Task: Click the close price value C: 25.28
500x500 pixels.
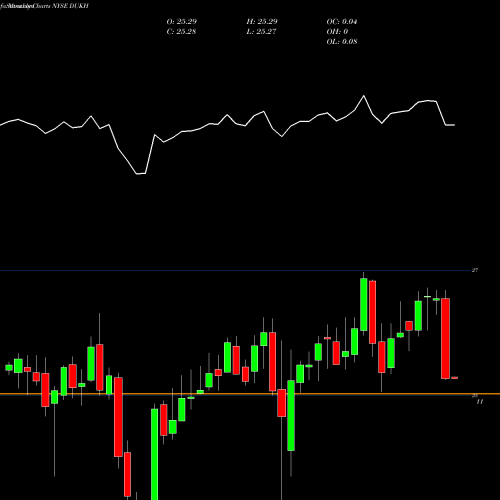Action: tap(181, 32)
